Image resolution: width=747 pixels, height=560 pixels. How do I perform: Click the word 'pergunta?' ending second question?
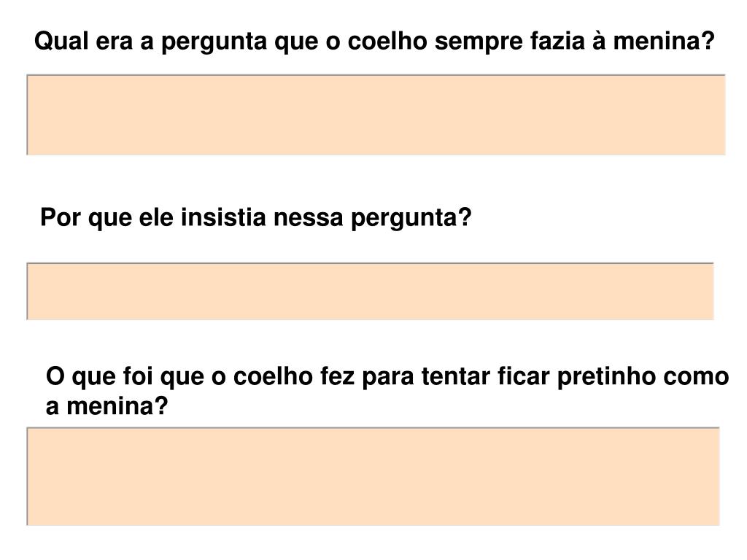(x=411, y=219)
